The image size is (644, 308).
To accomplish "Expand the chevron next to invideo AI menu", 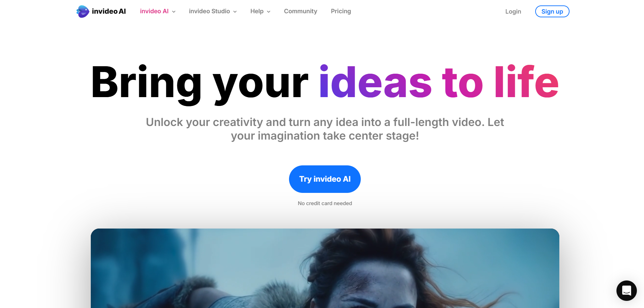I will tap(174, 12).
